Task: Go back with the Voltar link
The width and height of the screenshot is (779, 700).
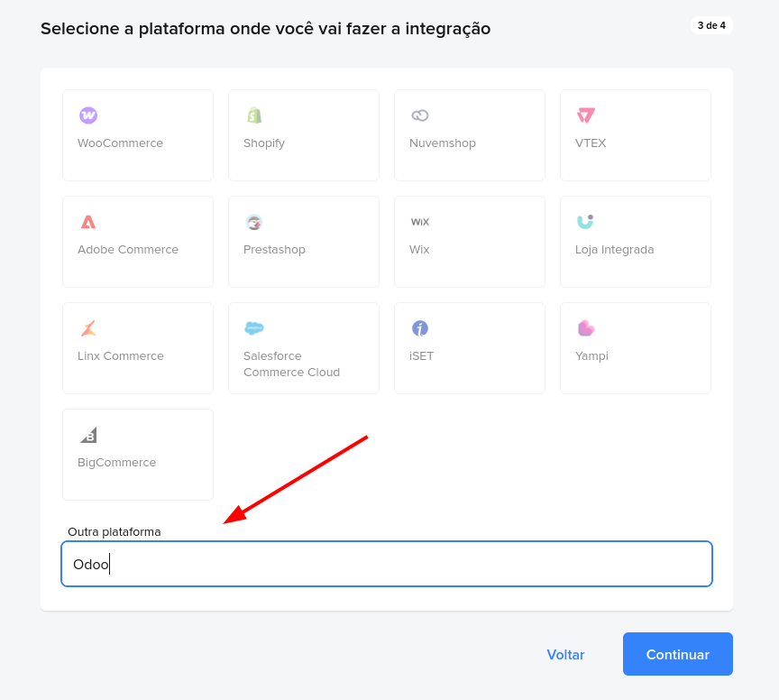Action: 565,654
